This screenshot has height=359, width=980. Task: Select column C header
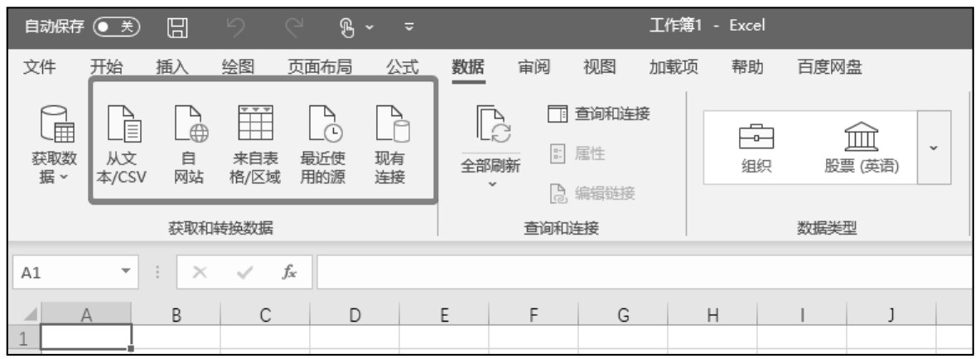(x=266, y=315)
